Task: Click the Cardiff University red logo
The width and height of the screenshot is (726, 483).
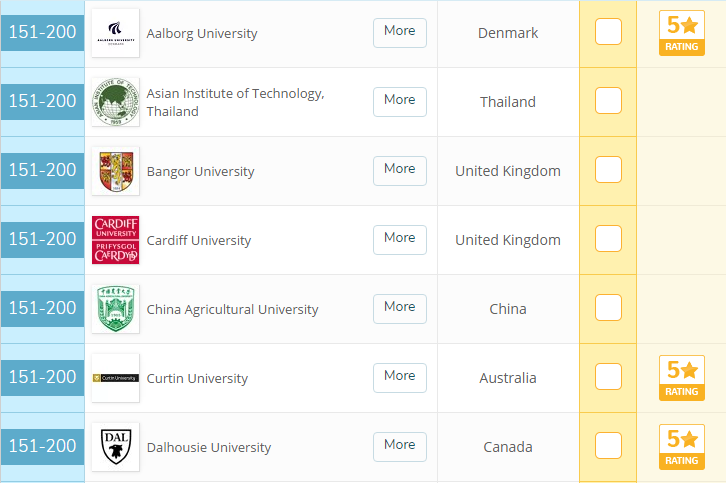Action: click(x=115, y=240)
